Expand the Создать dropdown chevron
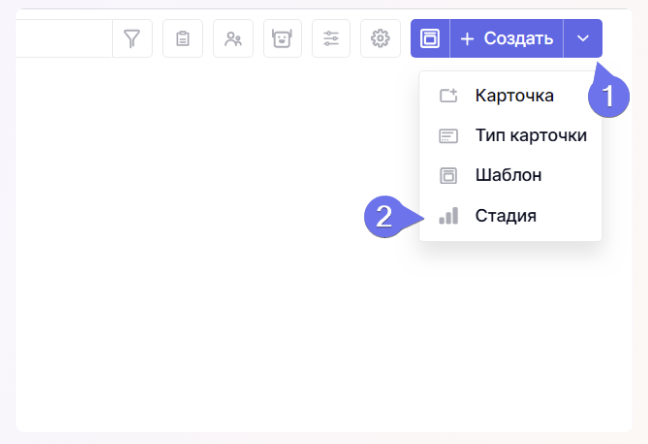 [x=583, y=38]
